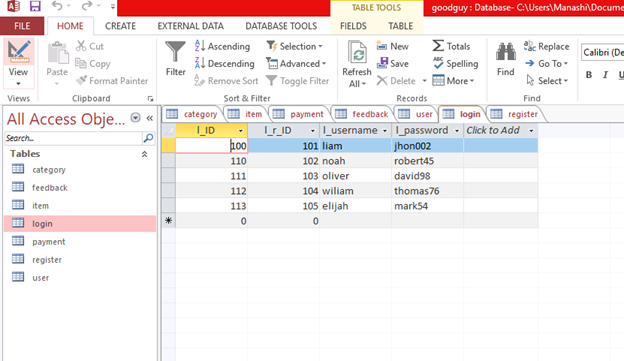The width and height of the screenshot is (624, 361).
Task: Switch to the CREATE ribbon tab
Action: point(120,26)
